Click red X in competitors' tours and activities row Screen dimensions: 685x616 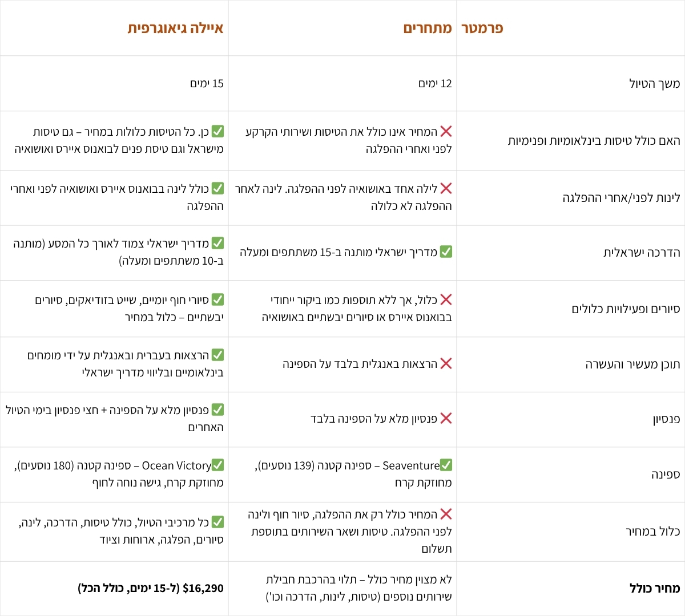coord(446,300)
